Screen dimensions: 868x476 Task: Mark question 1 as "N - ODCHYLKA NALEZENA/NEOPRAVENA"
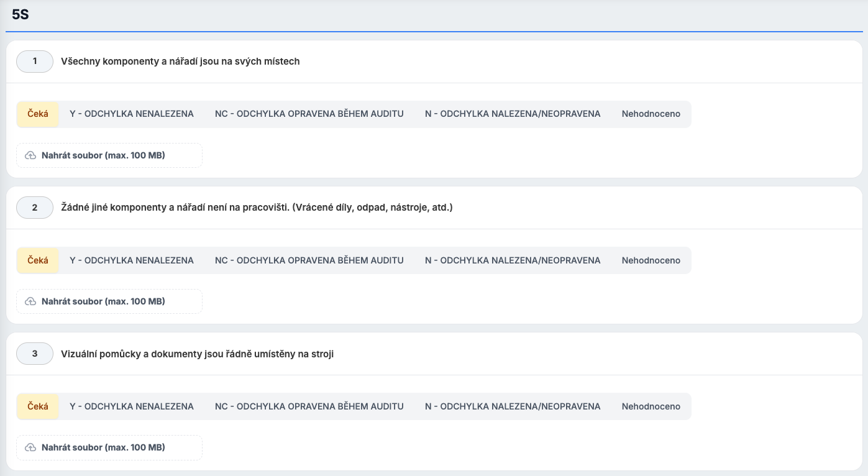click(513, 114)
